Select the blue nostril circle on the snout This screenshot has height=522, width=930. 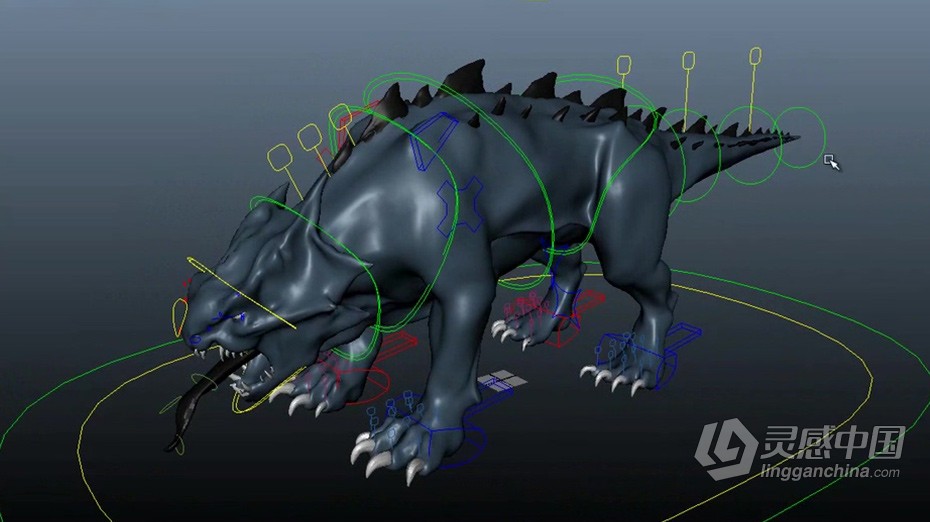[196, 340]
